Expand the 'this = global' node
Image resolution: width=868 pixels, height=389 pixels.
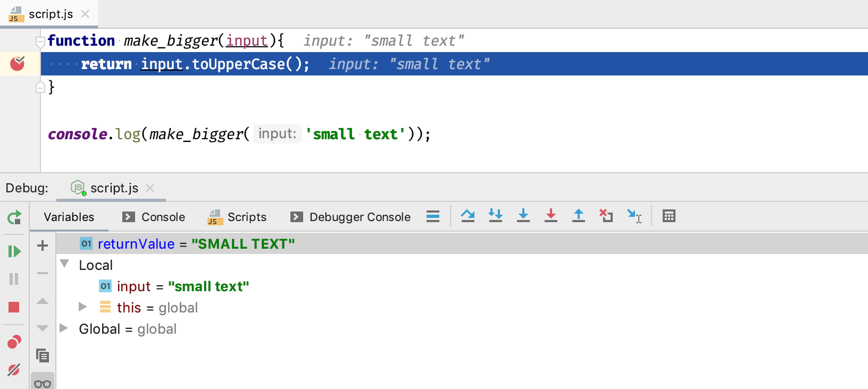(82, 307)
